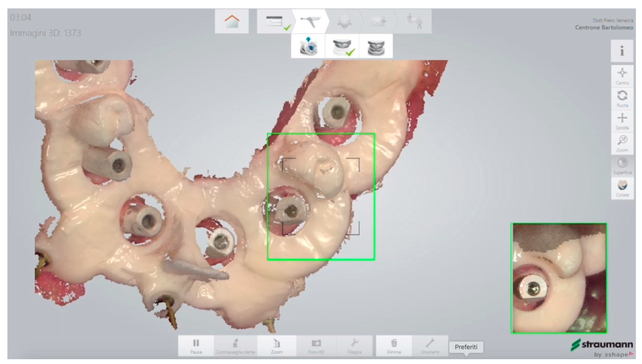Select the scan import sub-step icon

(308, 46)
